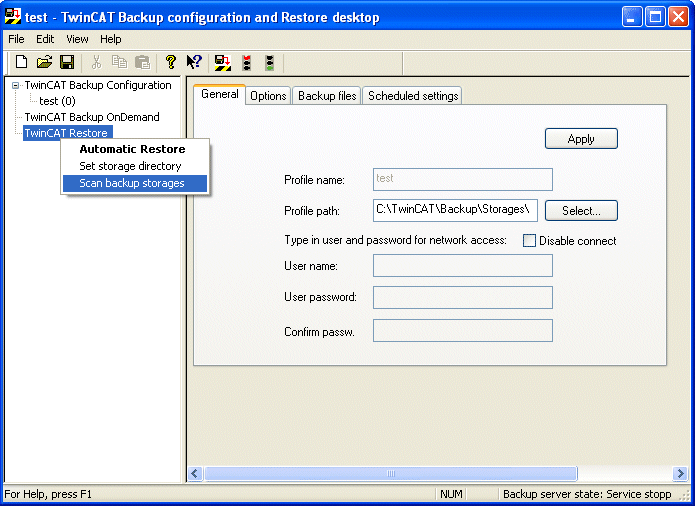The width and height of the screenshot is (695, 506).
Task: Click the Backup server state status text
Action: [587, 494]
